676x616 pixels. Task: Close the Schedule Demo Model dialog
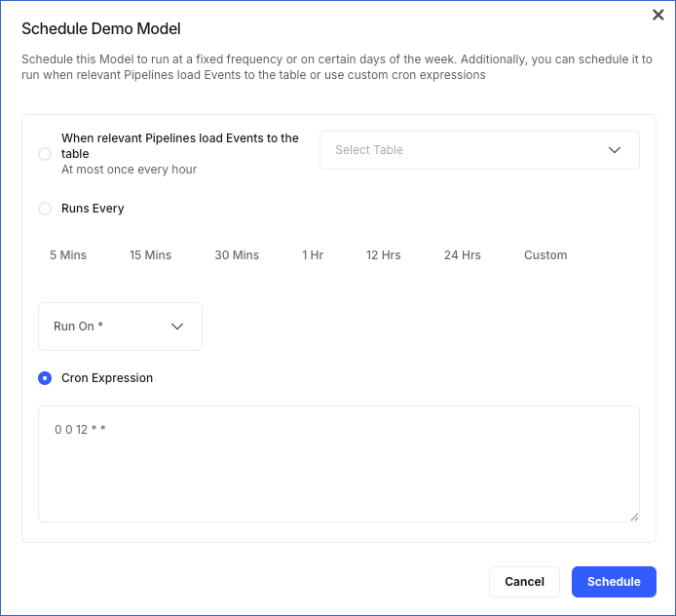(x=658, y=15)
